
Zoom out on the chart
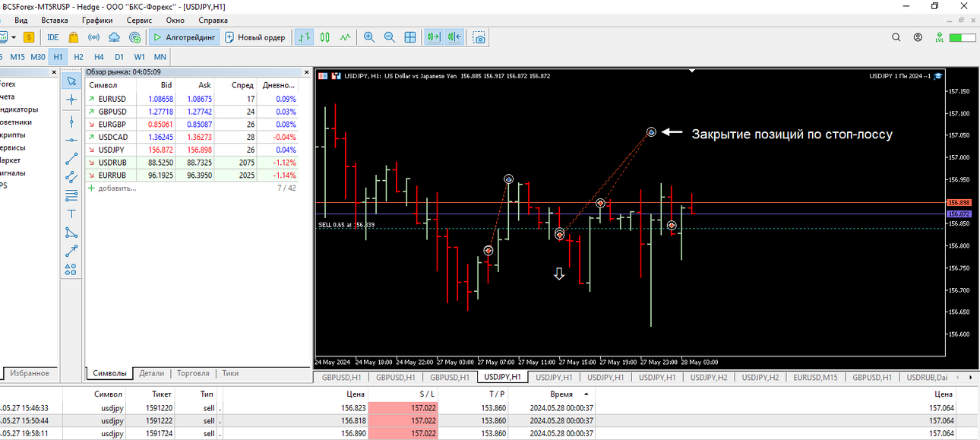tap(390, 36)
